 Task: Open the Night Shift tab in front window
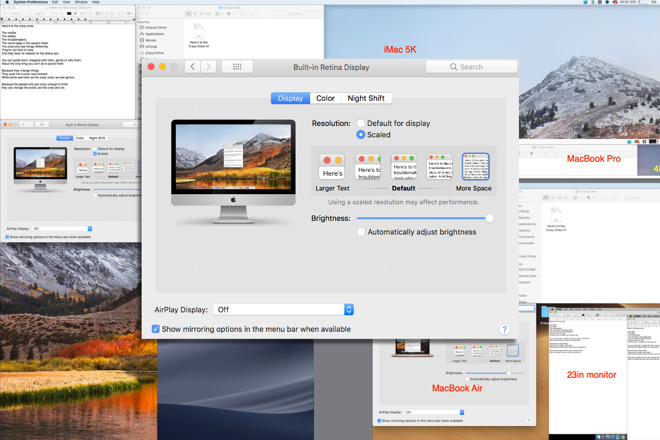click(366, 98)
